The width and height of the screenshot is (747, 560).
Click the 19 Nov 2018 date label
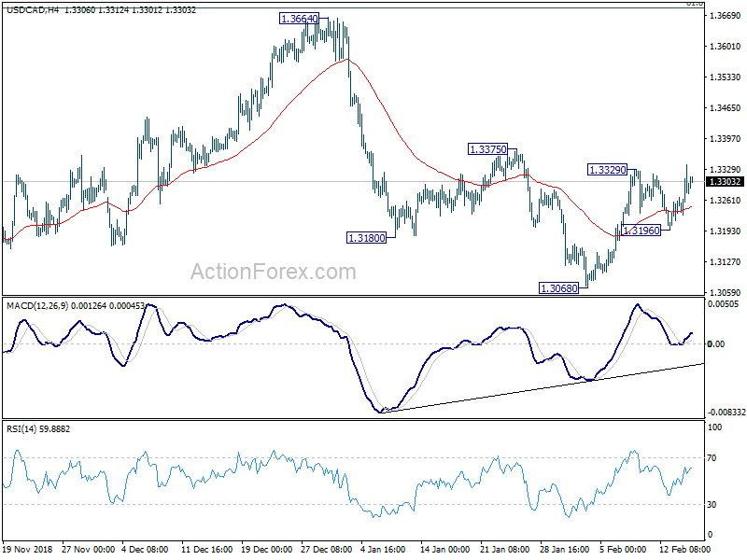(x=28, y=550)
